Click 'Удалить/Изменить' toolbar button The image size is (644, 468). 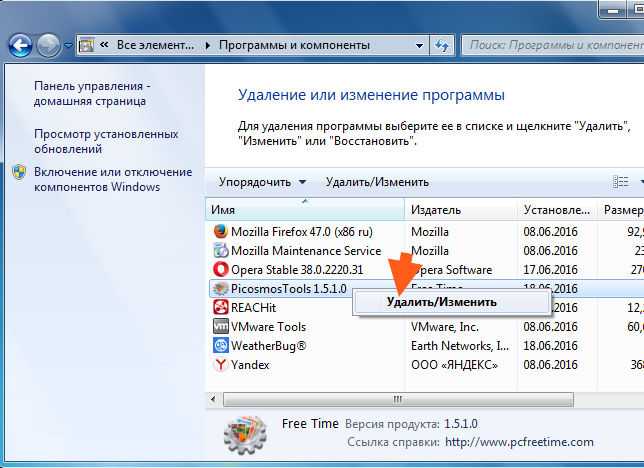coord(377,182)
